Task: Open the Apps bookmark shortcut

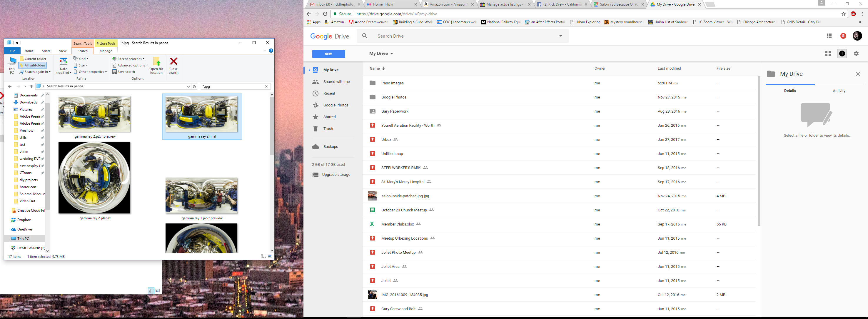Action: coord(313,22)
